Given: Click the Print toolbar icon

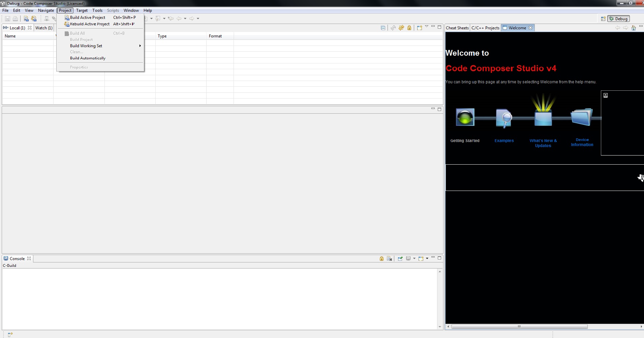Looking at the screenshot, I should [15, 19].
